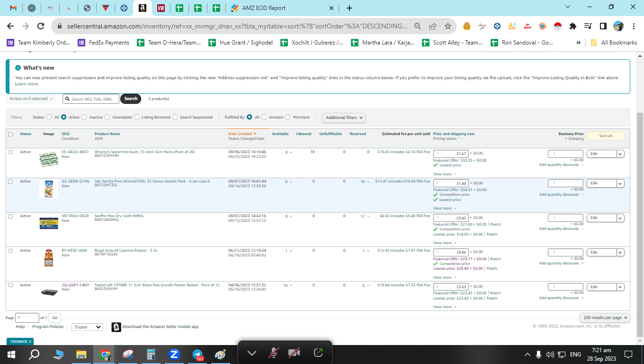
Task: Sort by Date Created column
Action: click(242, 134)
